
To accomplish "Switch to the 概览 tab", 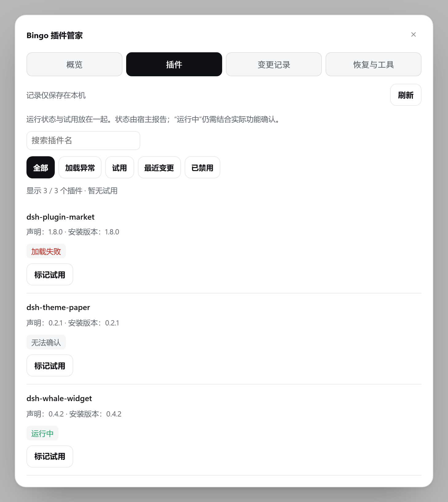I will 74,64.
